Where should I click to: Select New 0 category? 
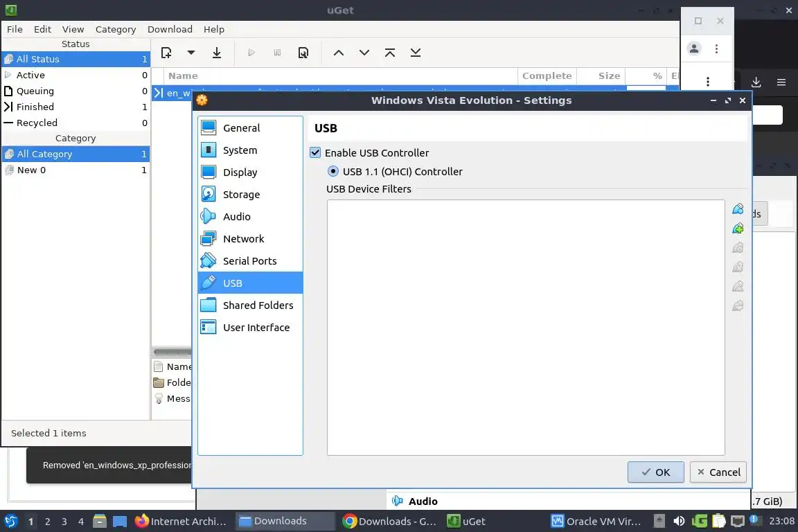pyautogui.click(x=76, y=170)
